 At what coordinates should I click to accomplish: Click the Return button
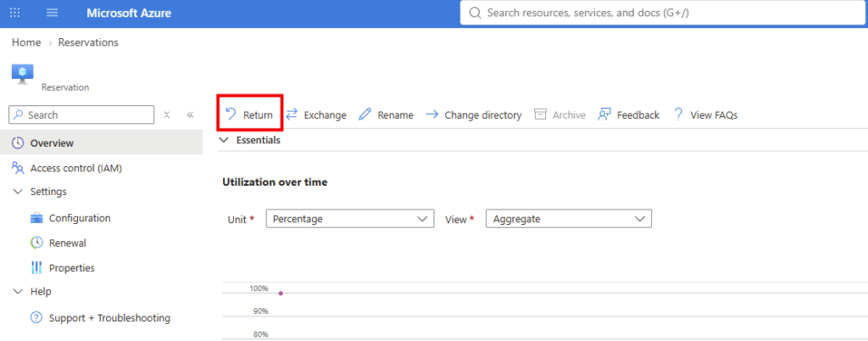click(250, 115)
